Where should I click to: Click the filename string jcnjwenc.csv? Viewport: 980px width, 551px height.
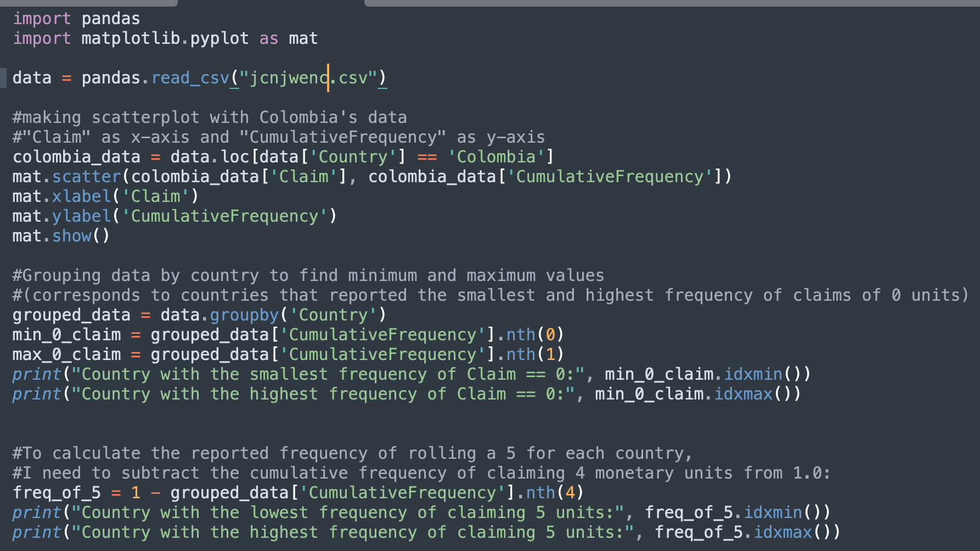307,77
